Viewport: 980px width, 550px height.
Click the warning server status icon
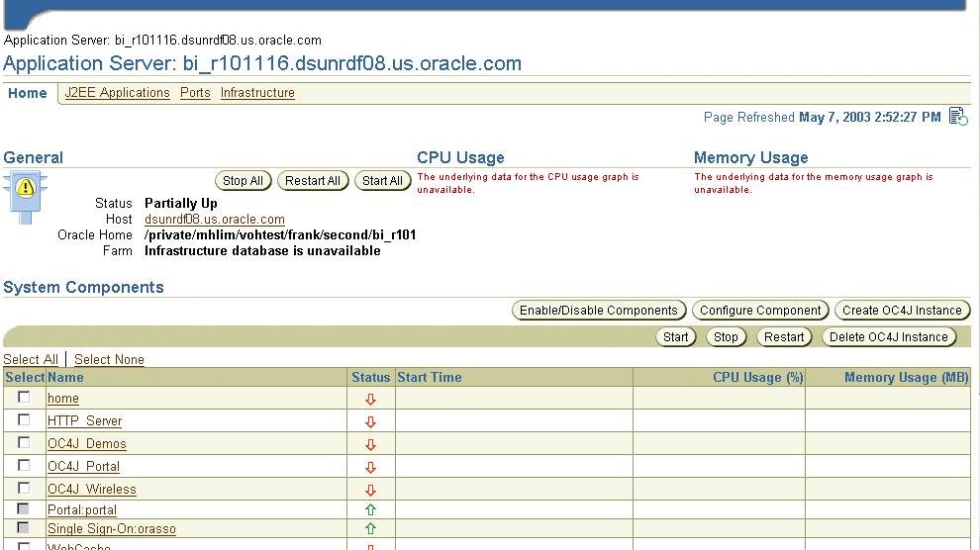coord(25,197)
